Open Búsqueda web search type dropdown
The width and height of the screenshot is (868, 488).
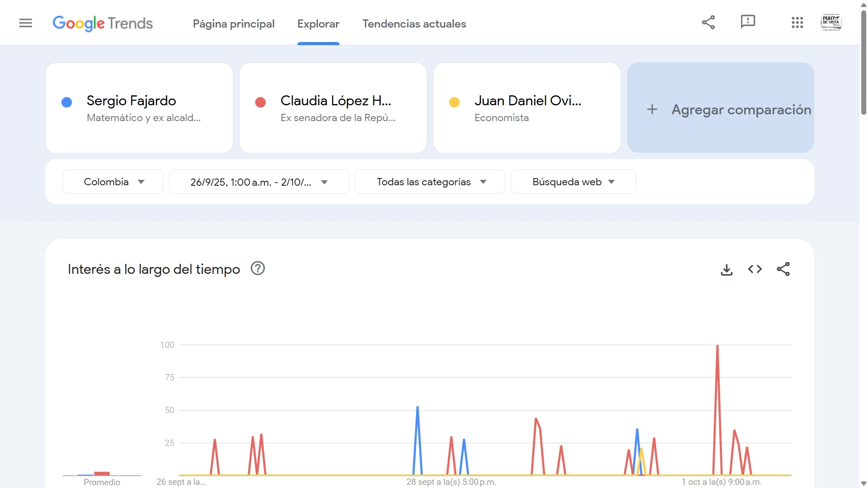(573, 182)
